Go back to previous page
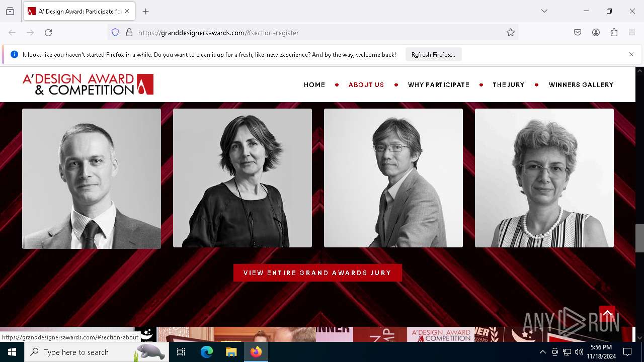The height and width of the screenshot is (362, 644). pyautogui.click(x=12, y=33)
